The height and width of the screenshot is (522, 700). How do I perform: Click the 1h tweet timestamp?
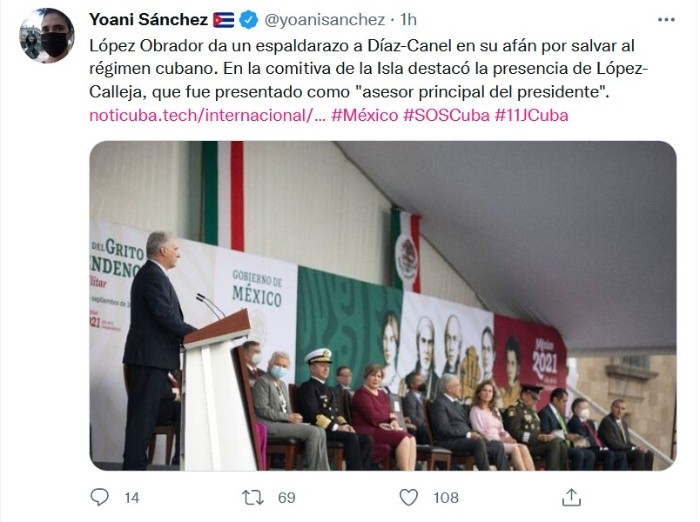(408, 19)
